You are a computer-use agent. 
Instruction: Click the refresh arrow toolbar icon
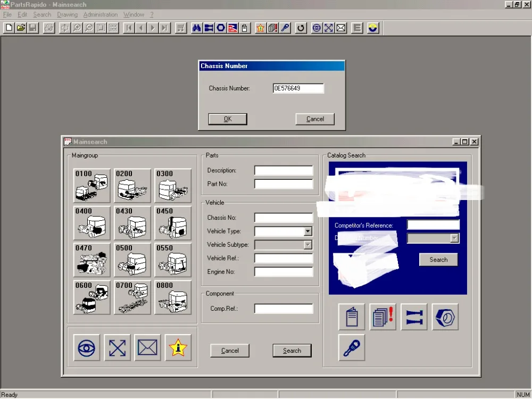point(301,28)
